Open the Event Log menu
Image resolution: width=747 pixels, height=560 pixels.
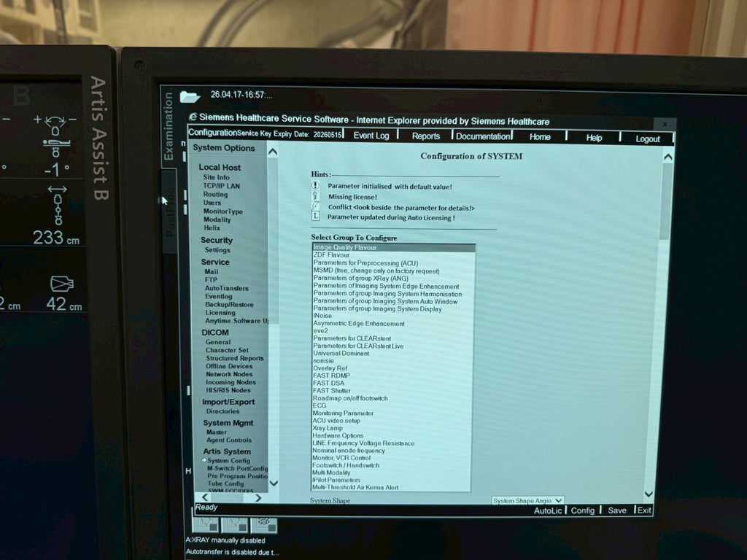click(x=371, y=135)
